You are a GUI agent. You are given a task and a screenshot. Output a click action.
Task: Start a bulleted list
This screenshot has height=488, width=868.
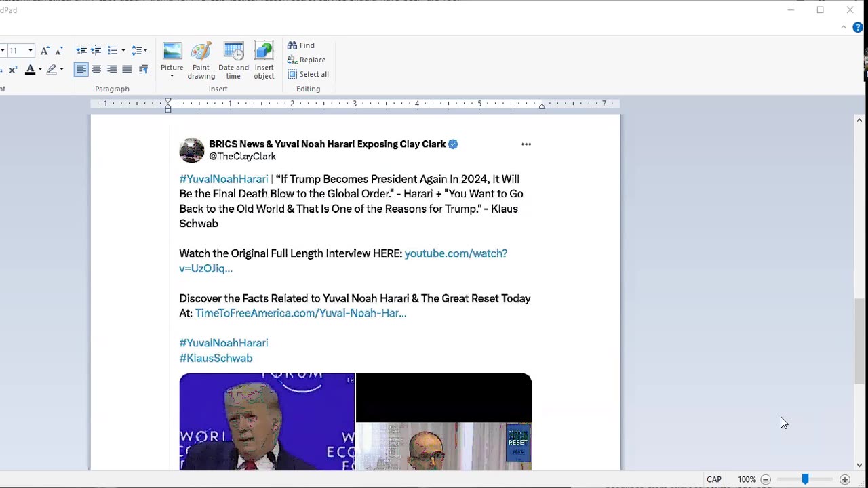[x=113, y=51]
